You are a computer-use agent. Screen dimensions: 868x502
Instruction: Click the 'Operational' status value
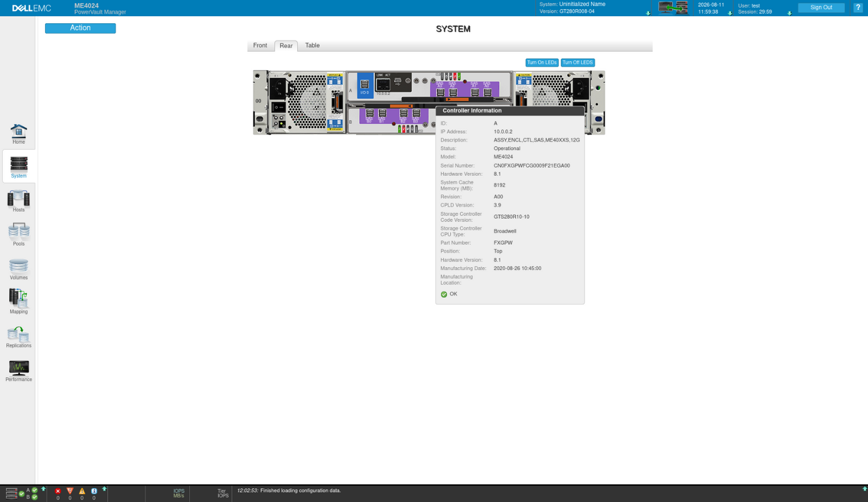(507, 149)
